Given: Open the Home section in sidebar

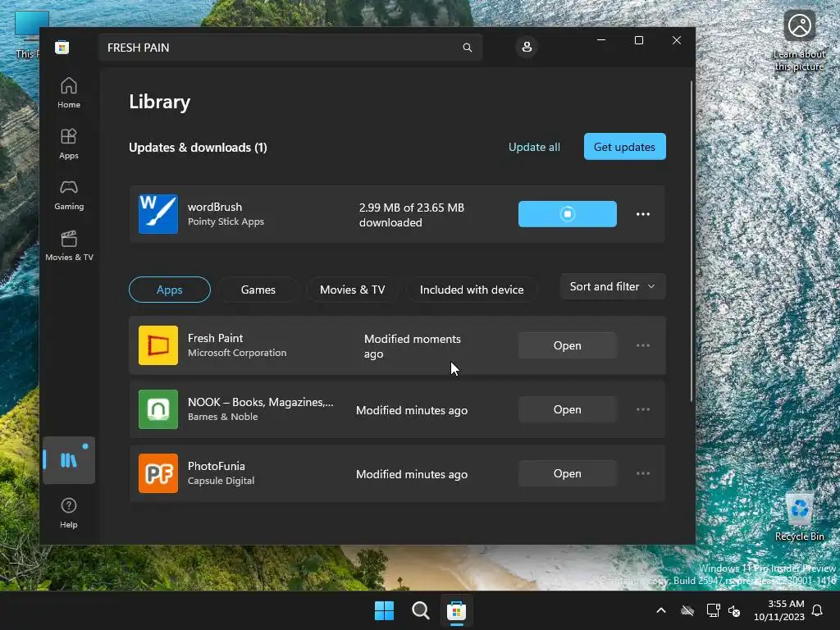Looking at the screenshot, I should (x=69, y=94).
